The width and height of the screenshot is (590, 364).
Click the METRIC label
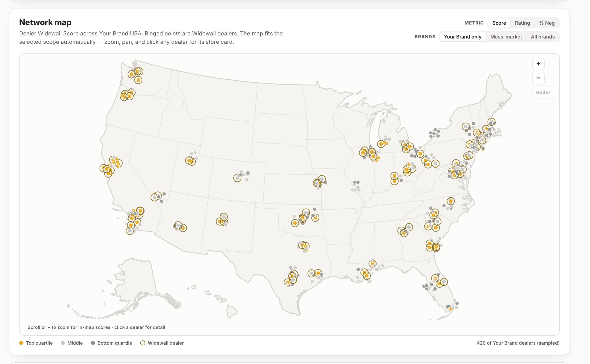pos(474,23)
